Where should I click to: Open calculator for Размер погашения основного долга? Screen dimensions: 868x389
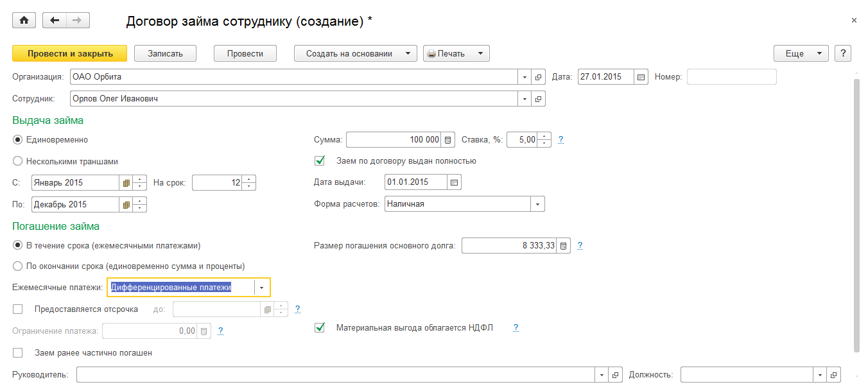(563, 246)
